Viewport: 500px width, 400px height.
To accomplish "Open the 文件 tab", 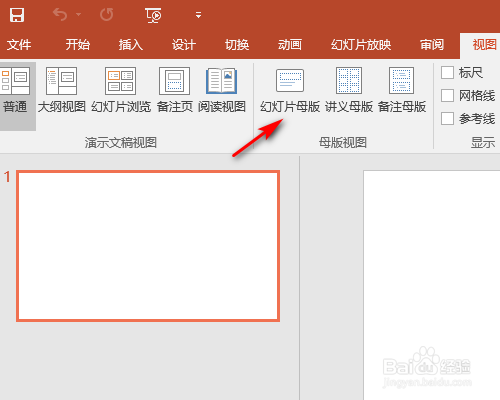I will pyautogui.click(x=19, y=44).
